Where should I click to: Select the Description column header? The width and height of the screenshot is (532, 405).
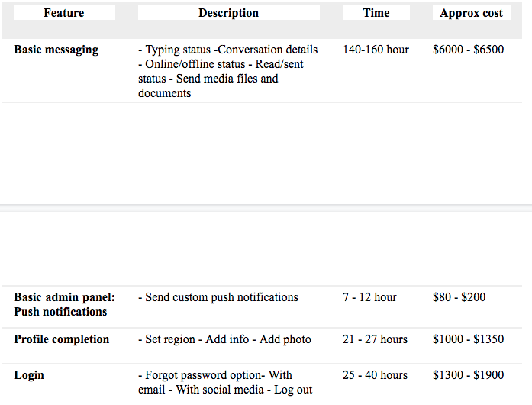228,13
